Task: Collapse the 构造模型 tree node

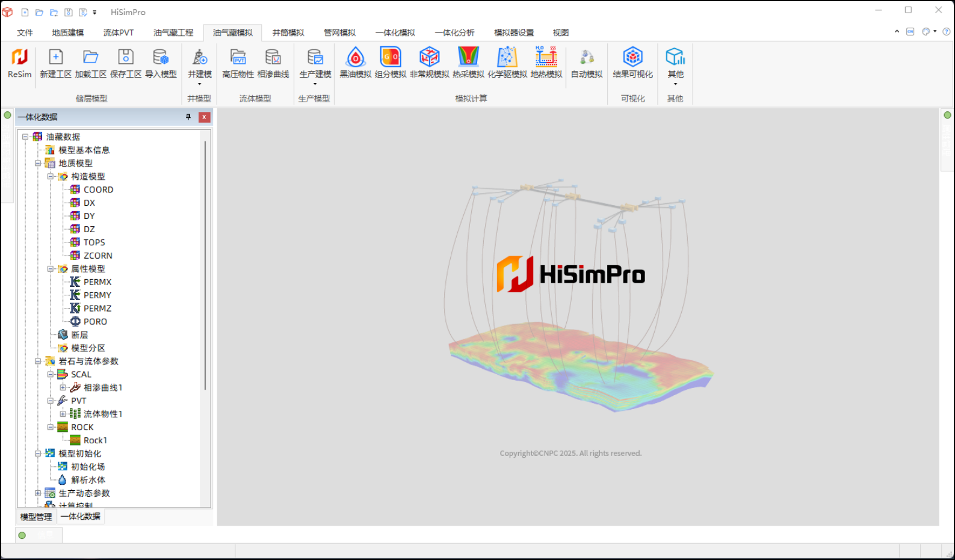Action: (x=51, y=176)
